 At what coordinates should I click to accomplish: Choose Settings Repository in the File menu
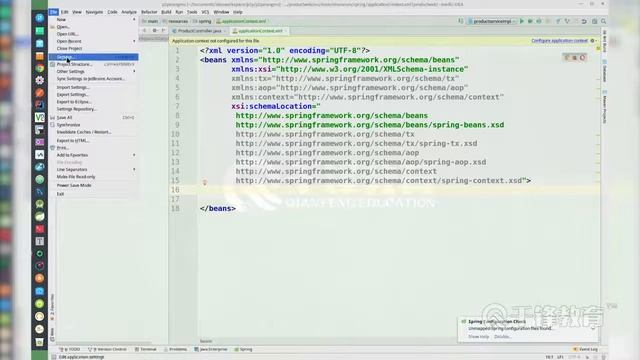coord(93,109)
